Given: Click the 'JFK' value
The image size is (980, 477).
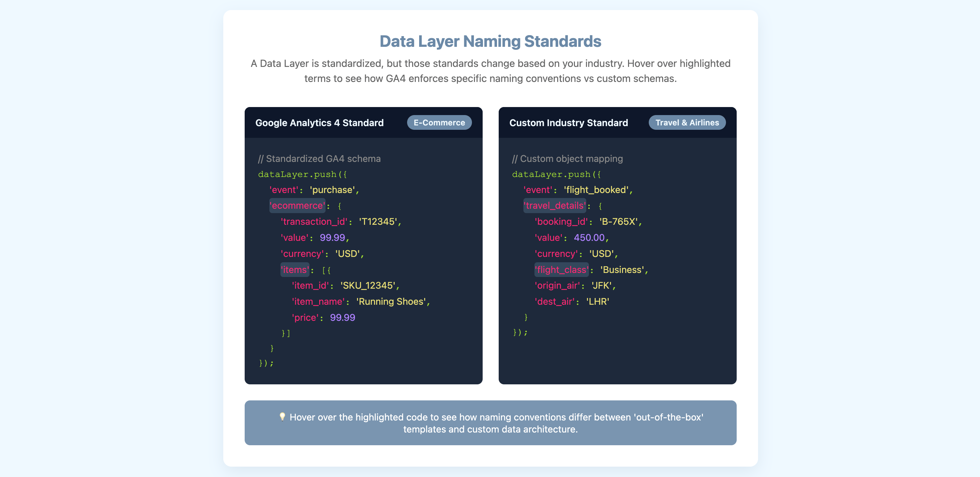Looking at the screenshot, I should pos(601,286).
